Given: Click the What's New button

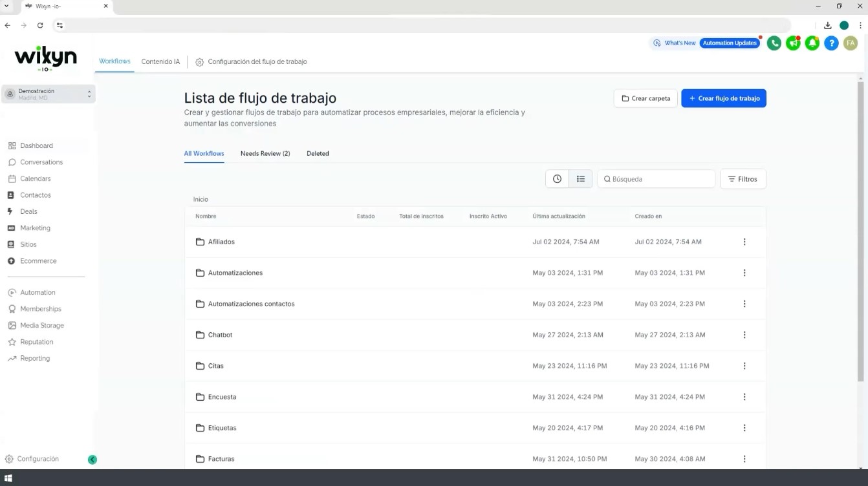Looking at the screenshot, I should 674,43.
